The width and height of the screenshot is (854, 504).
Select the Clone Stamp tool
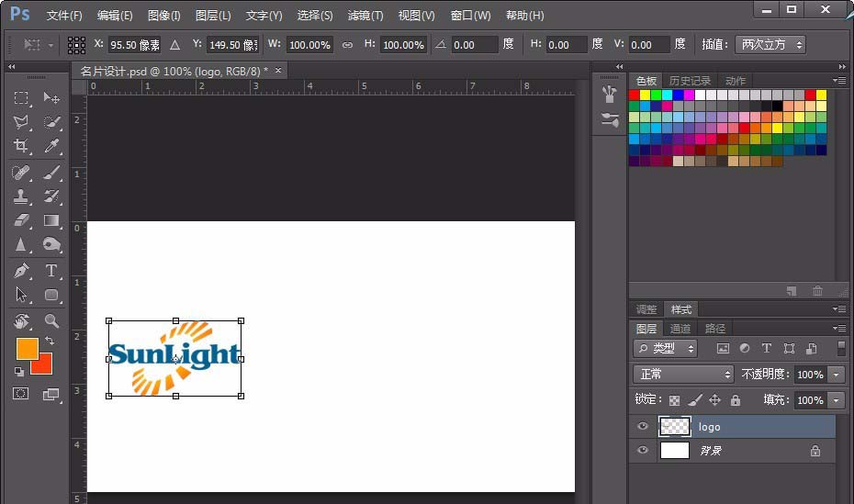point(21,196)
